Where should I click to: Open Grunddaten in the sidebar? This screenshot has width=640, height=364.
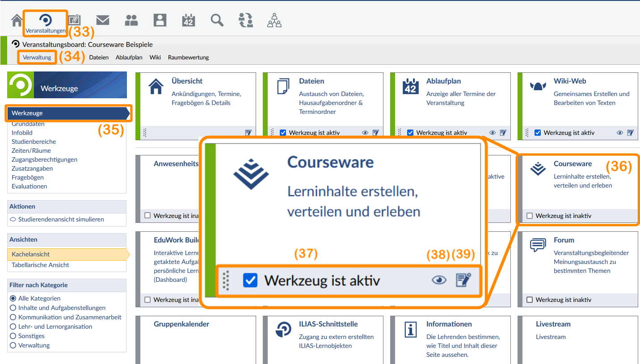click(x=28, y=124)
